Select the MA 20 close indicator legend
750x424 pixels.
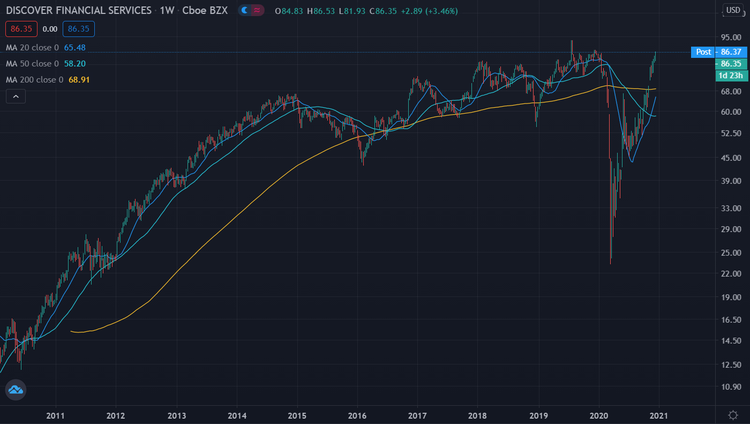(x=46, y=47)
